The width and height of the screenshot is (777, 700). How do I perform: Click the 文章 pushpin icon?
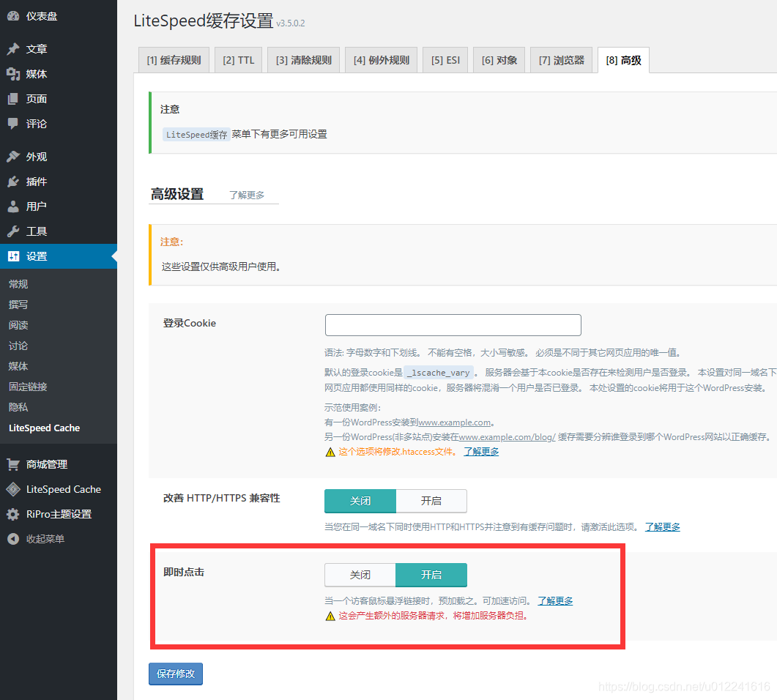13,49
